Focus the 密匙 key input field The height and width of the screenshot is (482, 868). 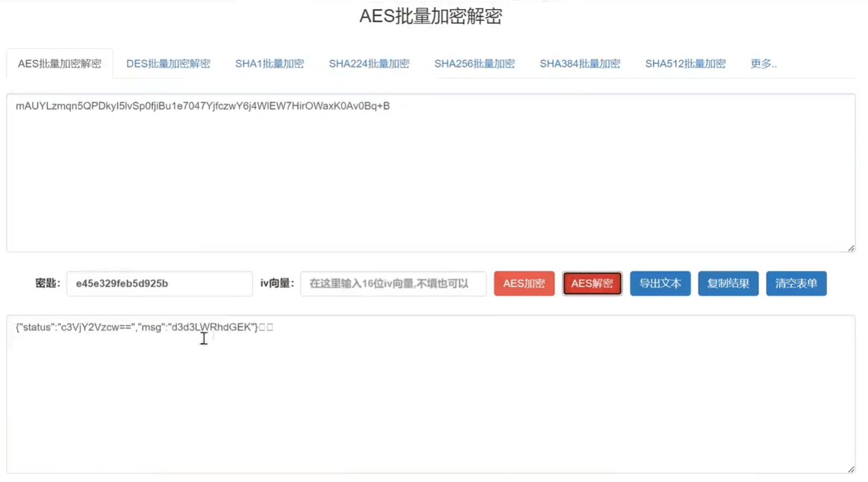[160, 283]
